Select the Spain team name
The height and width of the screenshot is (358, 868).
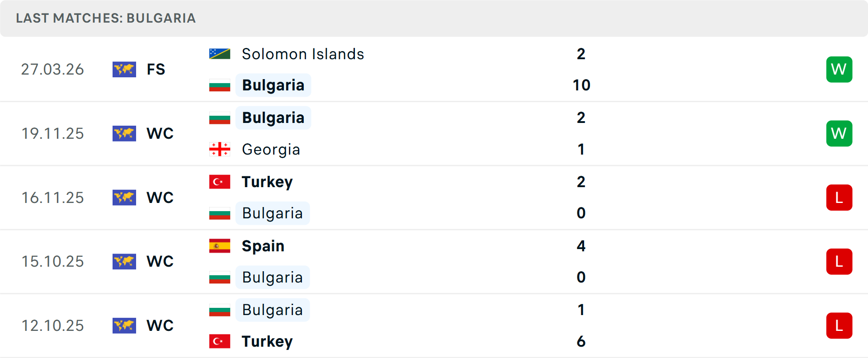tap(263, 246)
